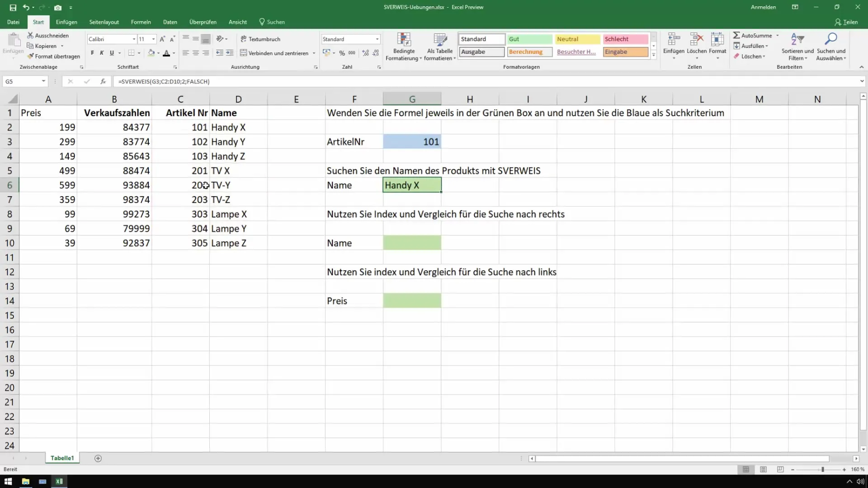The width and height of the screenshot is (868, 488).
Task: Click the font color A icon
Action: point(166,53)
